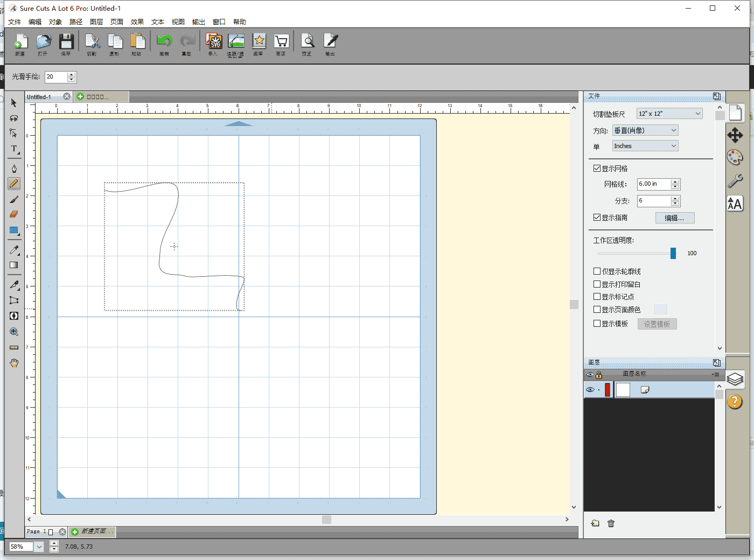This screenshot has height=560, width=754.
Task: Open the color palette panel icon
Action: tap(735, 158)
